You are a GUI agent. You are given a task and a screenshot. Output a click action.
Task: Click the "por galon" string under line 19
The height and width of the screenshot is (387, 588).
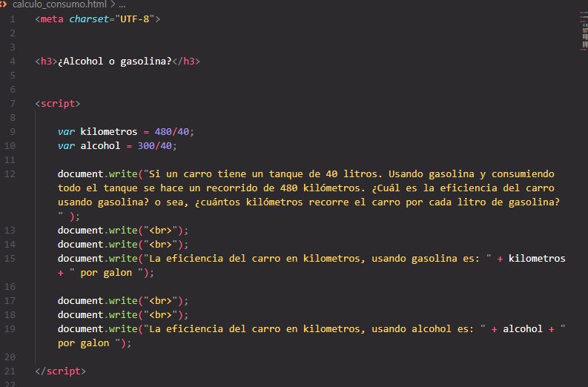click(x=89, y=343)
